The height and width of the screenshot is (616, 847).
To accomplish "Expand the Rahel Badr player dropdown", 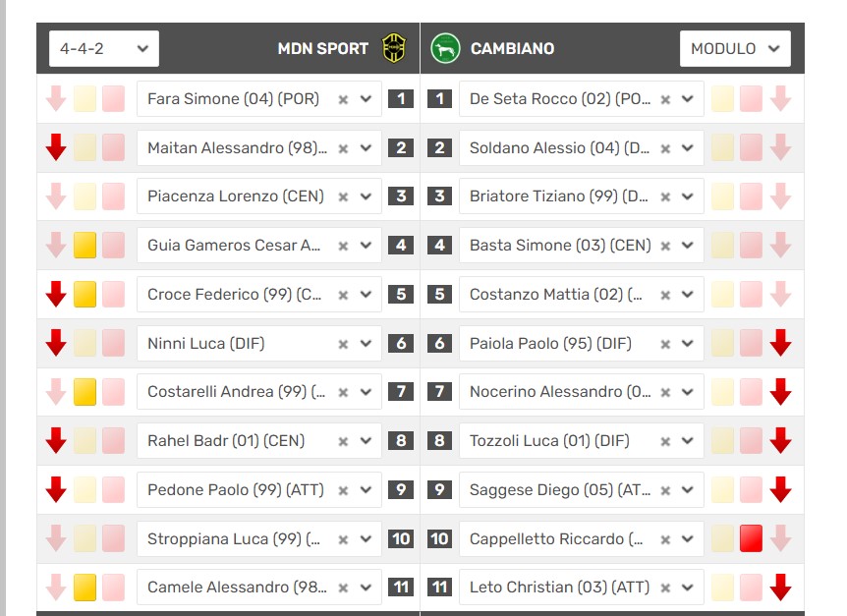I will [367, 440].
